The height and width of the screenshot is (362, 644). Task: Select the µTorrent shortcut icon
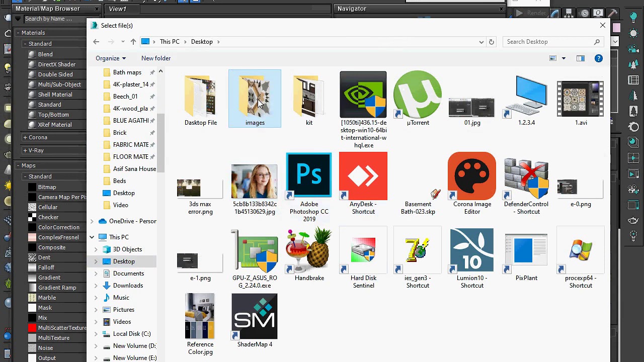click(418, 99)
